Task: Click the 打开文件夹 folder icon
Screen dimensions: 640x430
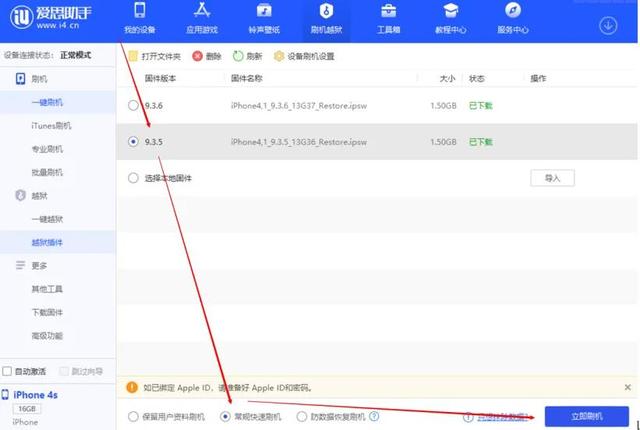Action: (133, 56)
